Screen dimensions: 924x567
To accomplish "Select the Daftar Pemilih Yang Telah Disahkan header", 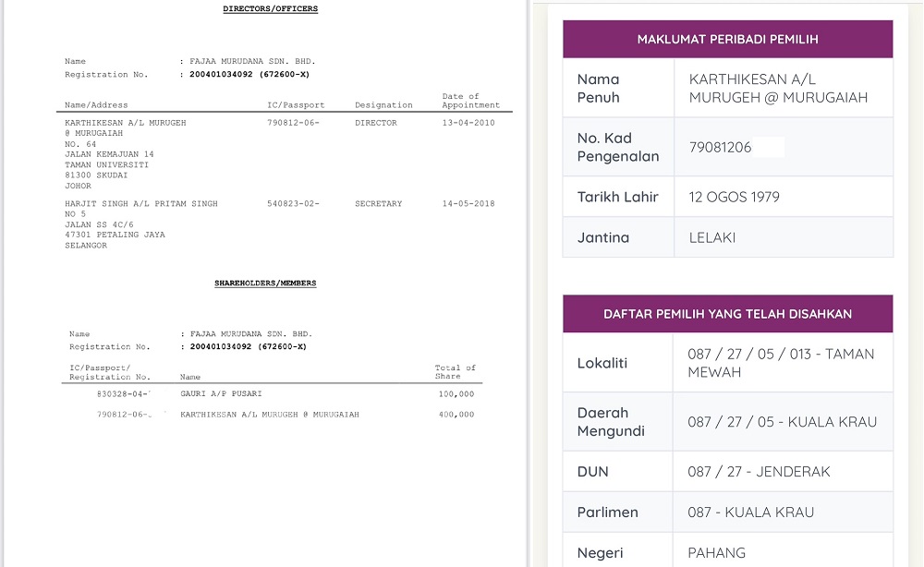I will point(727,314).
